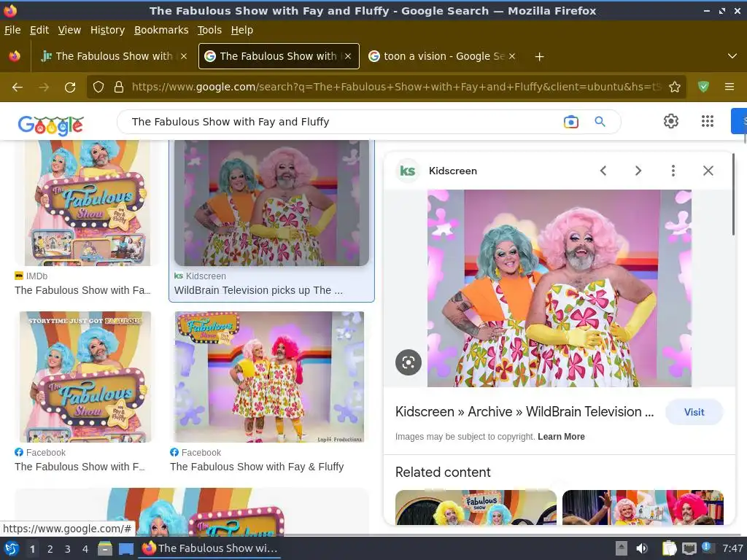Open three-dot options in Kidscreen panel

[x=673, y=171]
